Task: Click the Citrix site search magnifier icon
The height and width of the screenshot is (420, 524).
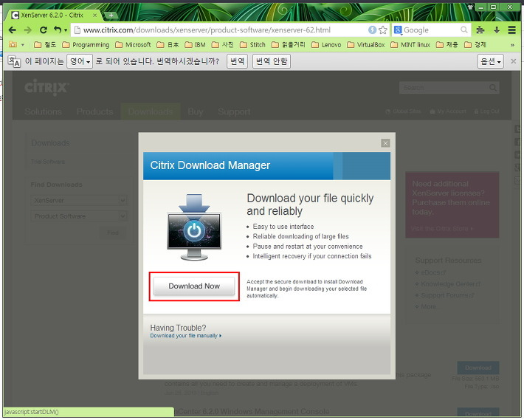Action: coord(493,88)
